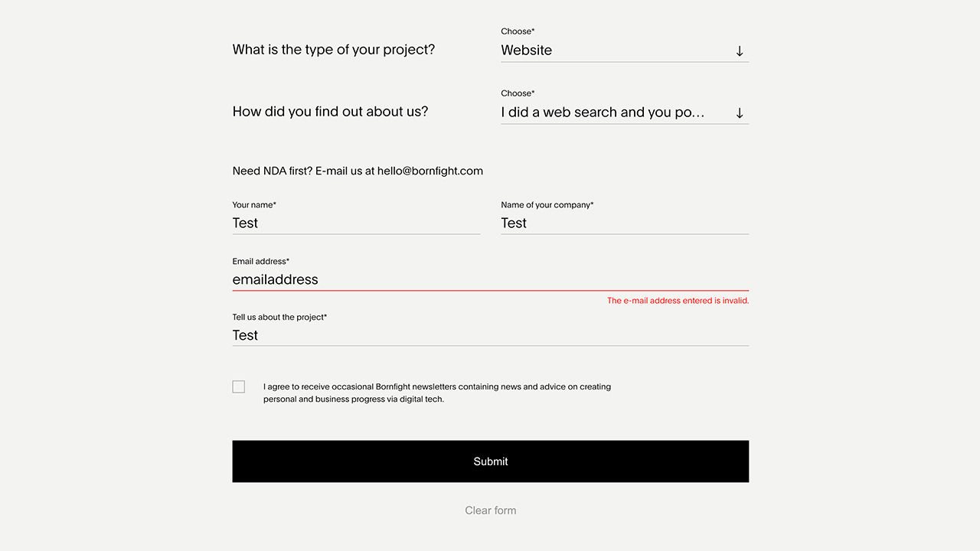This screenshot has width=980, height=551.
Task: Click the 'Tell us about the project*' label
Action: point(279,318)
